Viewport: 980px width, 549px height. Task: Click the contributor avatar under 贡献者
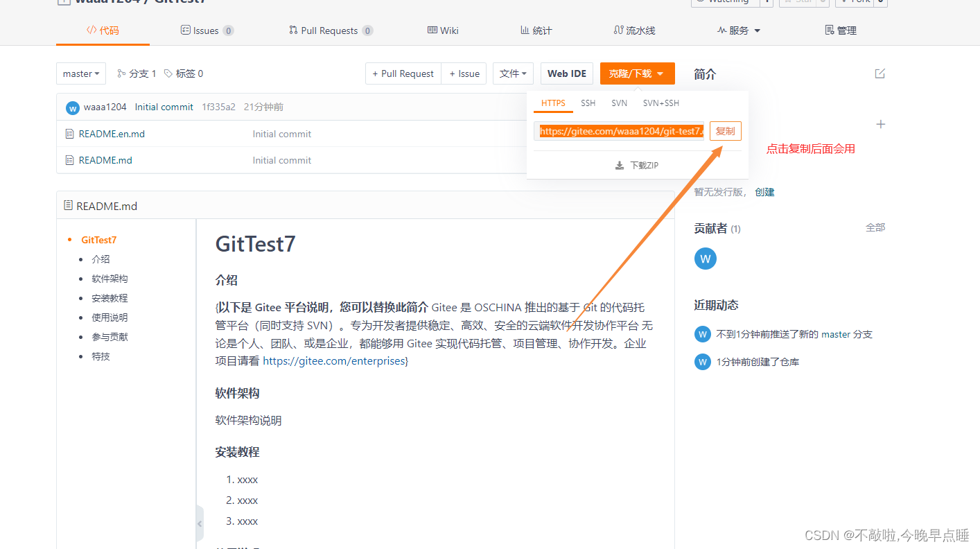(x=706, y=259)
